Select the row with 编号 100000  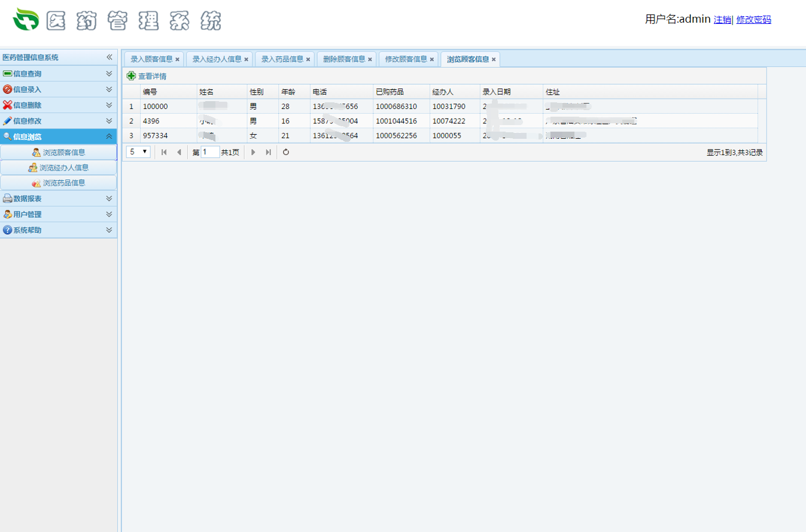point(440,107)
